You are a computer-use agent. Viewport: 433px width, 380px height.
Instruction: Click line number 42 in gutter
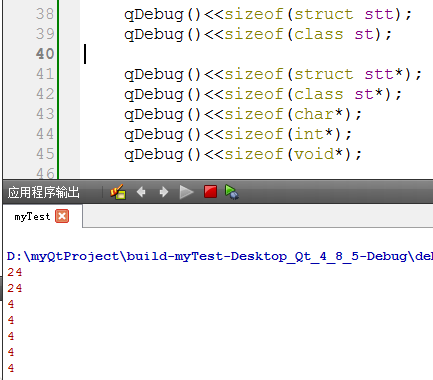click(x=45, y=94)
